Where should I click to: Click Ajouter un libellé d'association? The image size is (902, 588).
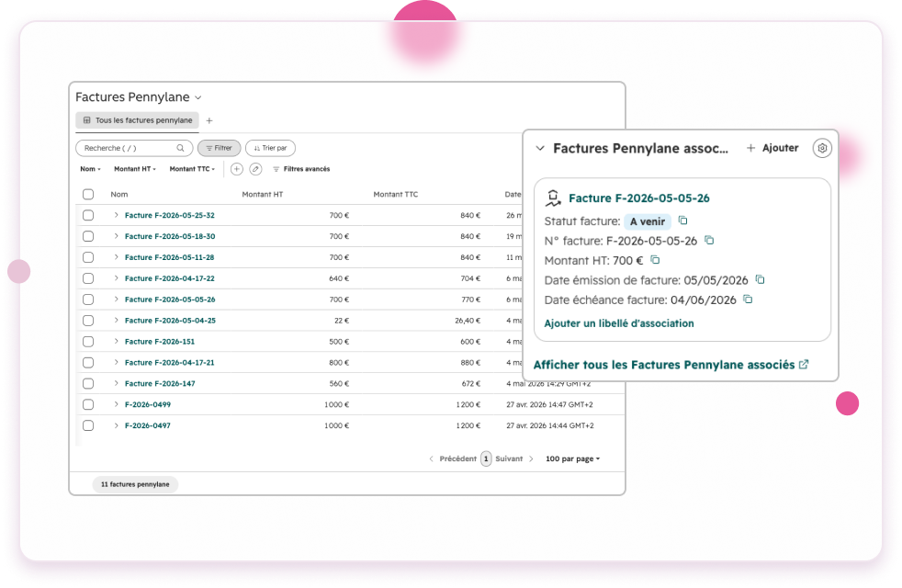click(x=619, y=323)
